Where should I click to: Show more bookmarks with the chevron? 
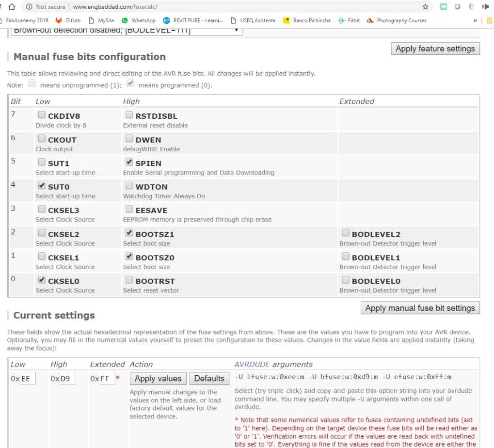(x=475, y=20)
